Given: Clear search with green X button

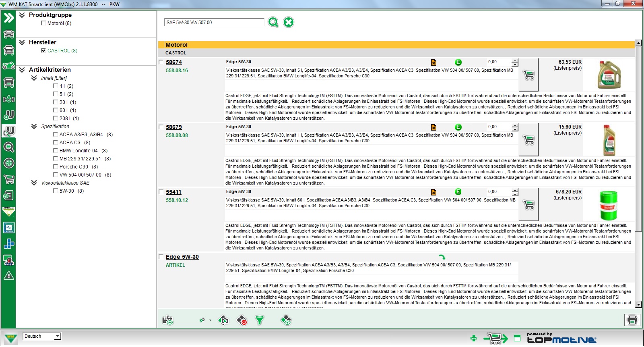Looking at the screenshot, I should (x=289, y=22).
